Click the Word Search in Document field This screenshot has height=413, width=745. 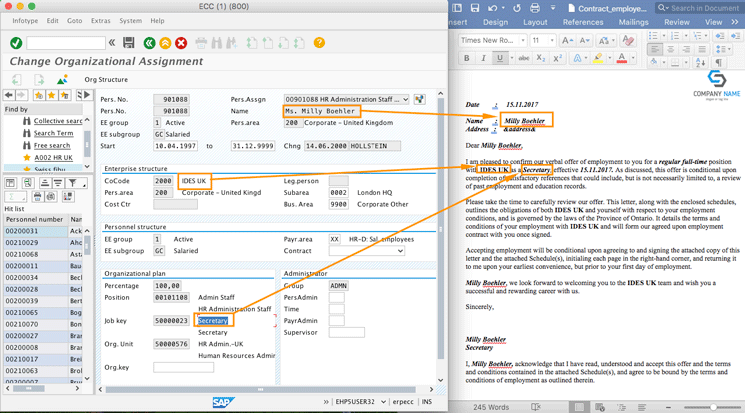click(698, 8)
